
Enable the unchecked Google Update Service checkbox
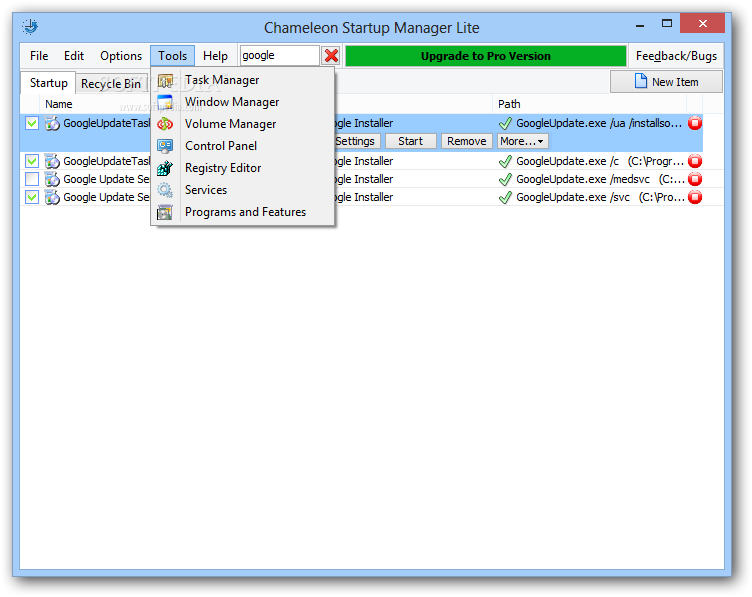click(x=32, y=179)
